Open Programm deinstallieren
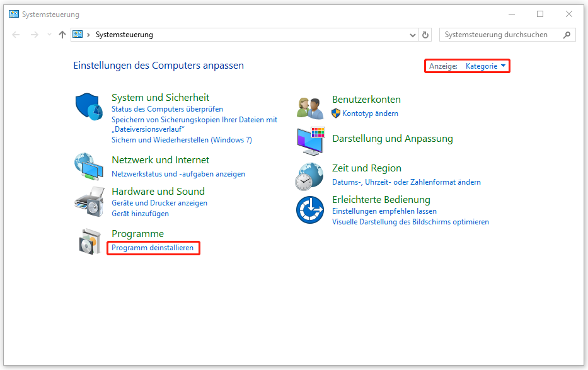Screen dimensions: 588x370 153,248
